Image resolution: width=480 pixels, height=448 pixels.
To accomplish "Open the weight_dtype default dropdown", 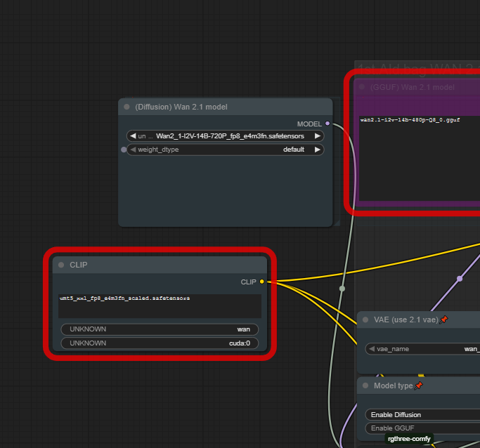I will pyautogui.click(x=226, y=150).
